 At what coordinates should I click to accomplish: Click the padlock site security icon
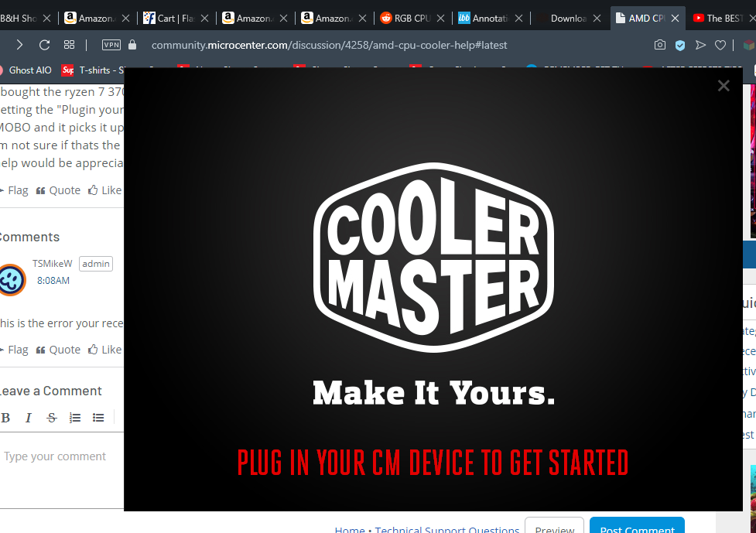pyautogui.click(x=132, y=45)
